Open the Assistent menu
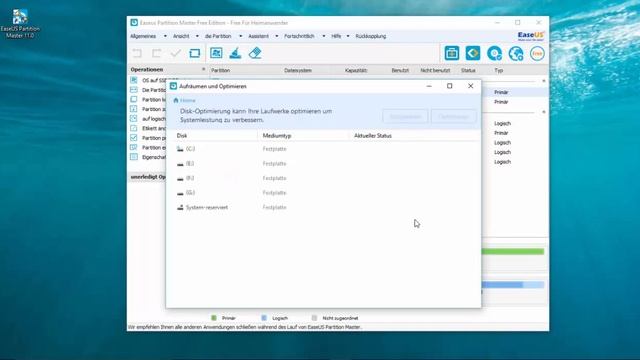The width and height of the screenshot is (640, 360). 258,36
